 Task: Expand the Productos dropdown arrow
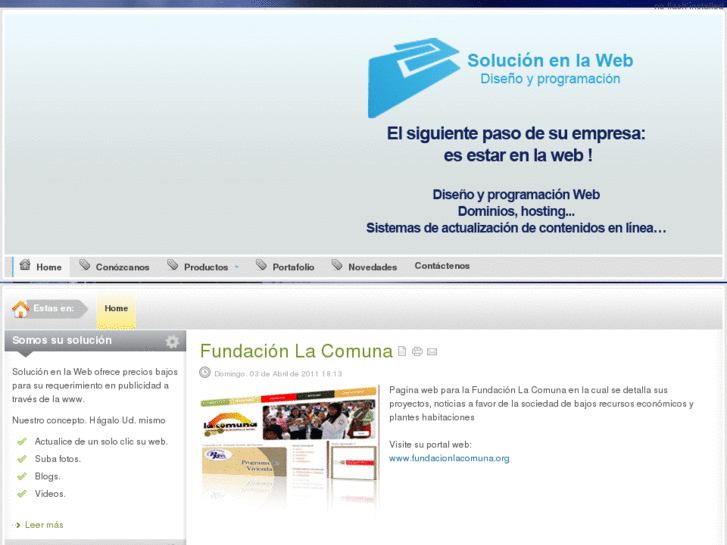(236, 267)
